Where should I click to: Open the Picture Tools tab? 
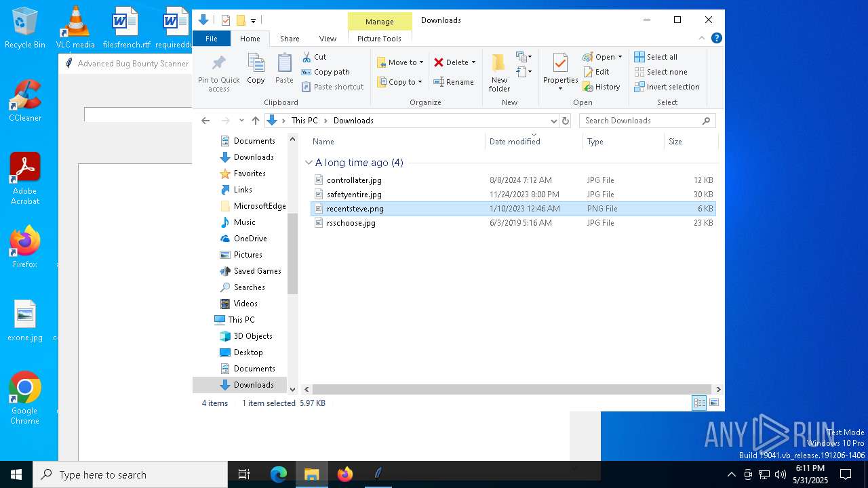point(379,39)
